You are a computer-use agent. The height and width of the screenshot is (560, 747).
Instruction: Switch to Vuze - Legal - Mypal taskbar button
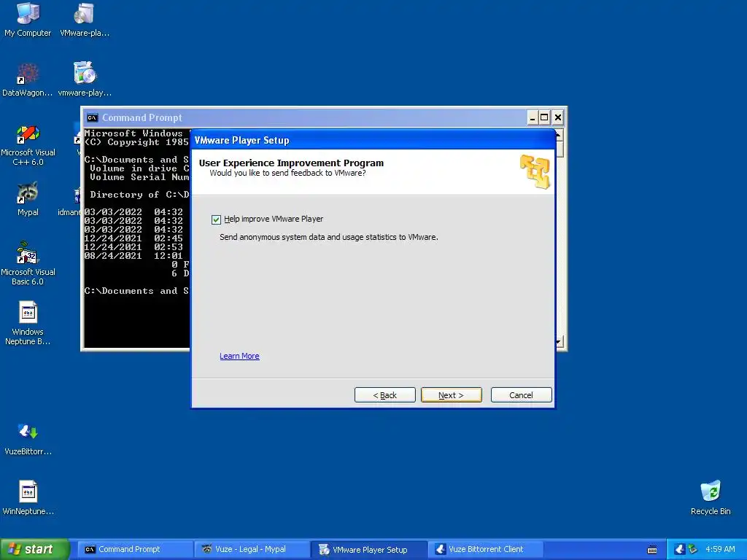[251, 549]
